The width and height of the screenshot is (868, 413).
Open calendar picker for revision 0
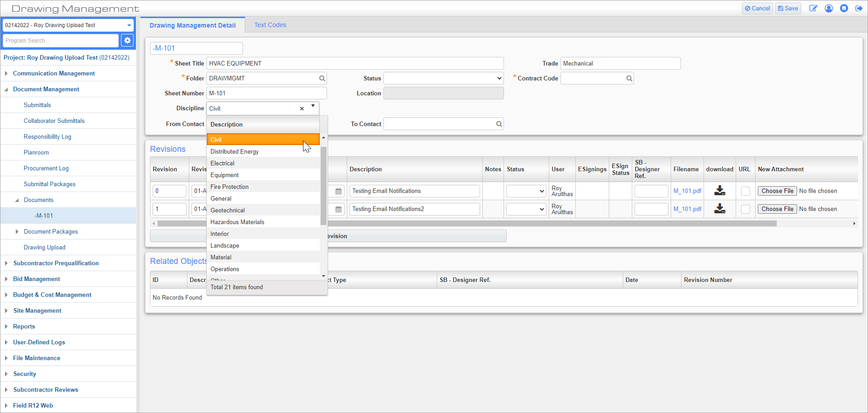338,191
